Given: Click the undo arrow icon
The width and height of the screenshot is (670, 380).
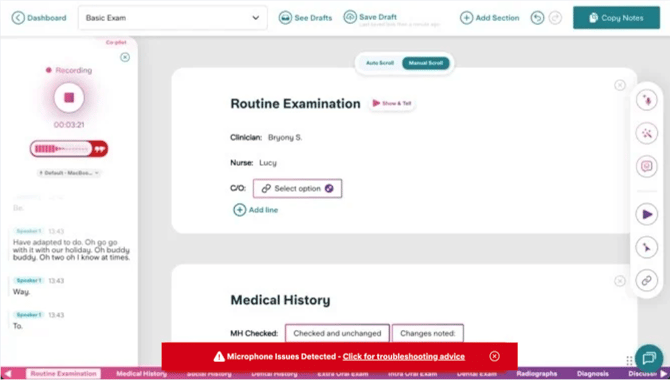Looking at the screenshot, I should click(x=537, y=18).
